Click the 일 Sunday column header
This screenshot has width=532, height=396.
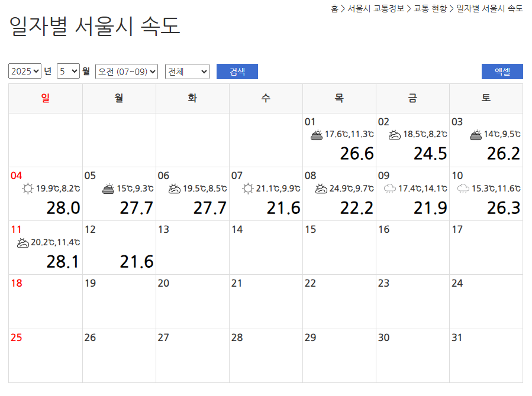point(46,98)
